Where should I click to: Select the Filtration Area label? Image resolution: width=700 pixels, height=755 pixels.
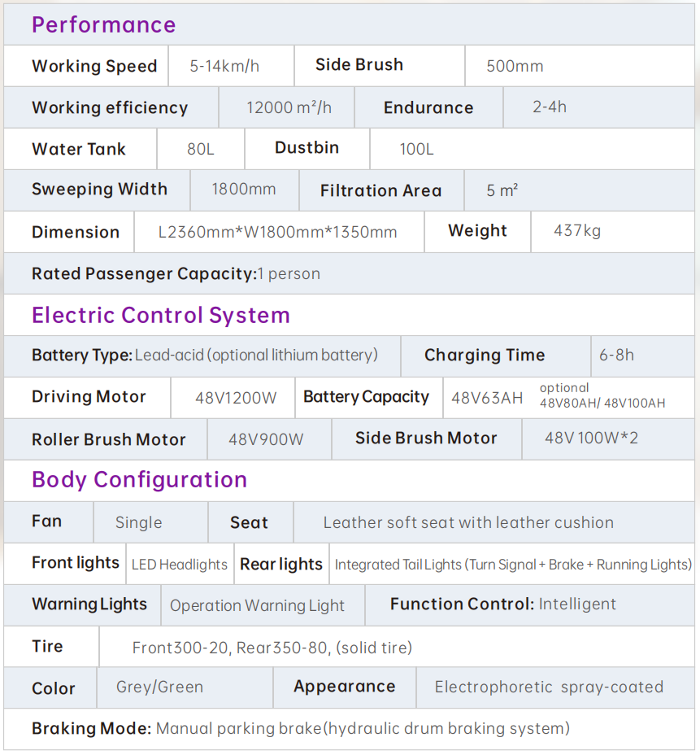tap(380, 190)
